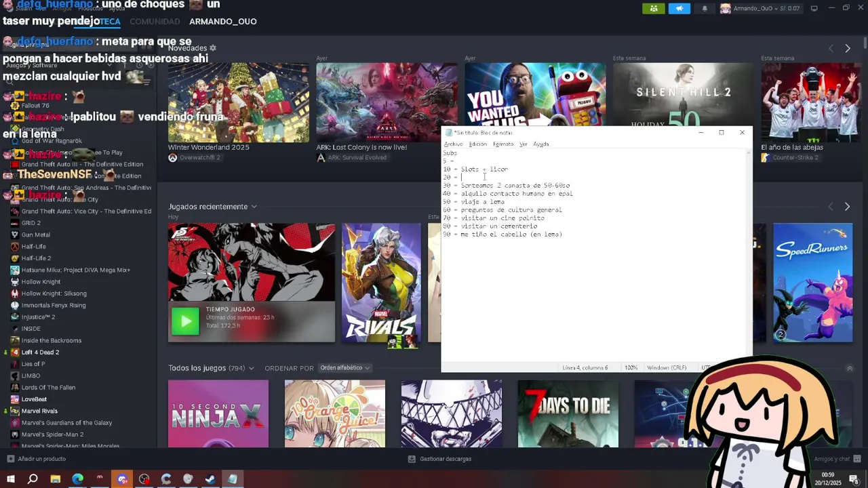The width and height of the screenshot is (868, 488).
Task: Go to next Novedades page arrow
Action: pos(848,48)
